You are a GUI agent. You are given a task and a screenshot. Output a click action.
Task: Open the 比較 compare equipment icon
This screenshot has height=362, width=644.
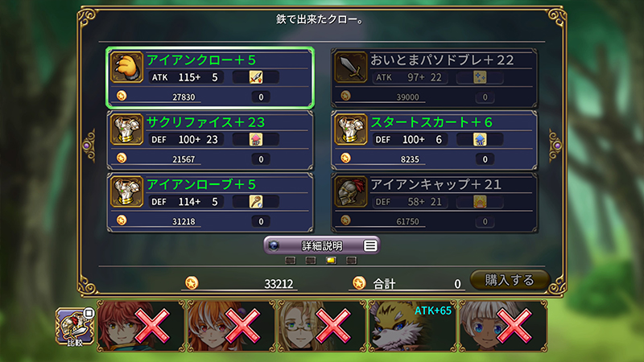point(75,327)
